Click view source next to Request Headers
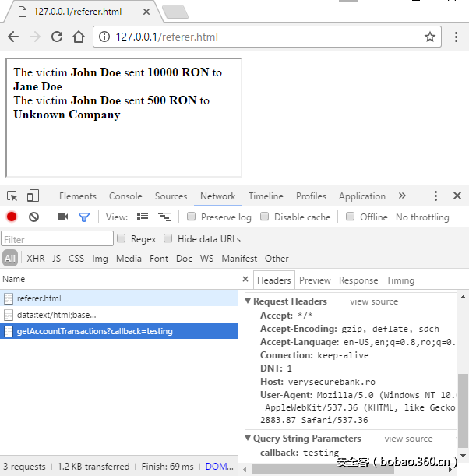This screenshot has height=476, width=469. pyautogui.click(x=374, y=301)
